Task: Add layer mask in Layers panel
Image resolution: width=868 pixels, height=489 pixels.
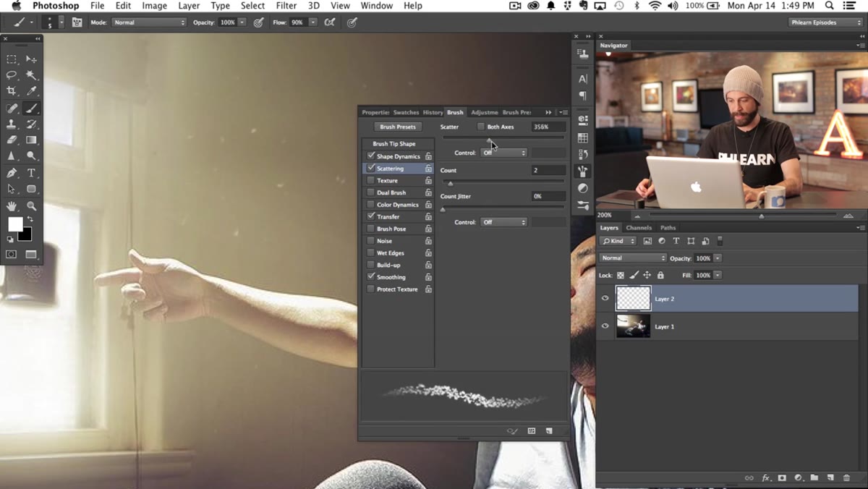Action: [x=782, y=478]
